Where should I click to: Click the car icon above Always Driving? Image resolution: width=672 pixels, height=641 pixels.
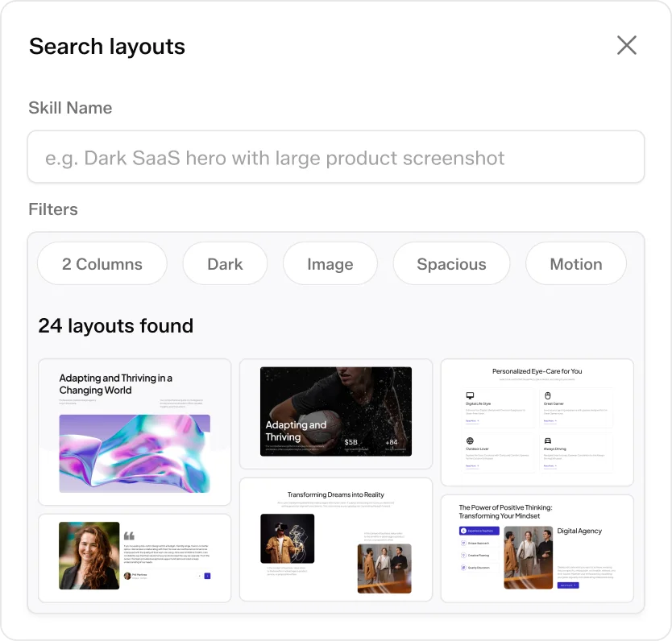[x=548, y=440]
